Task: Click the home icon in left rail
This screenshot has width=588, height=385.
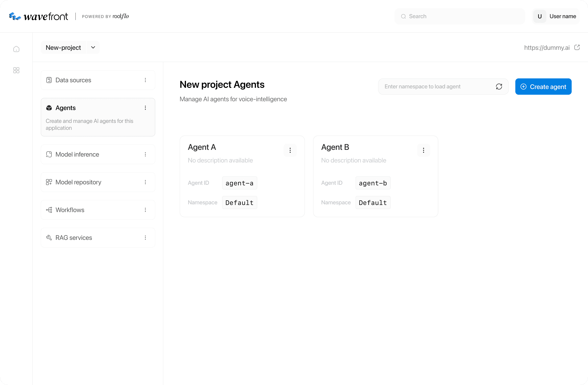Action: click(16, 49)
